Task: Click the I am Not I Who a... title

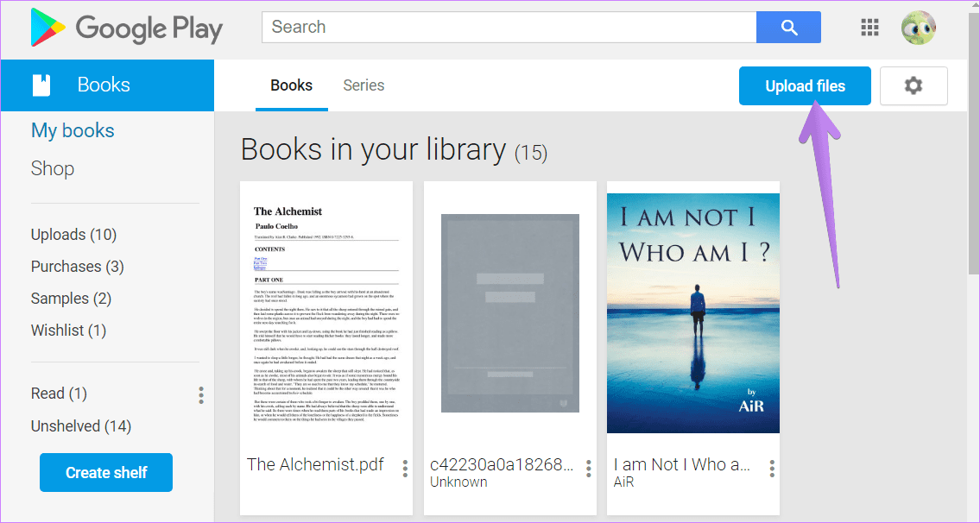Action: [x=682, y=464]
